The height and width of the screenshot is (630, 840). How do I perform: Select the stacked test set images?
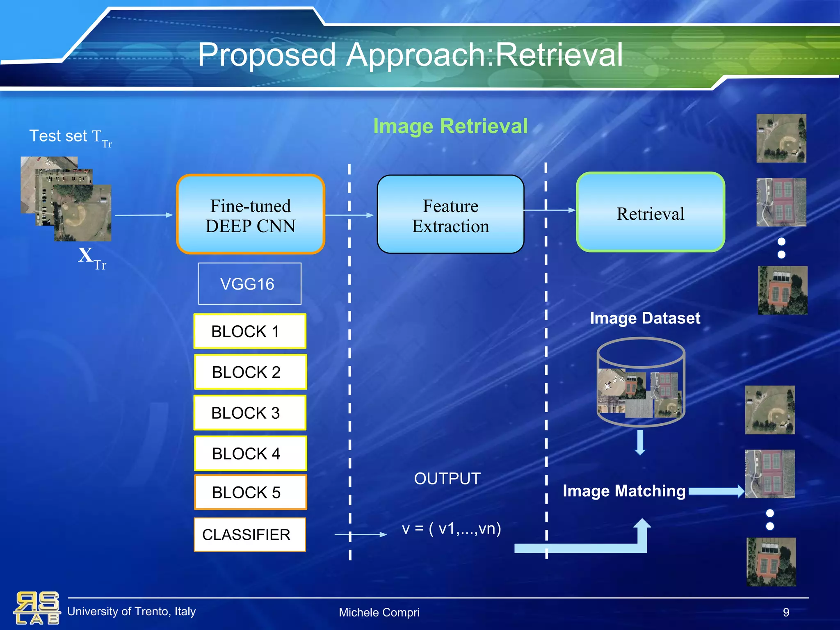66,199
